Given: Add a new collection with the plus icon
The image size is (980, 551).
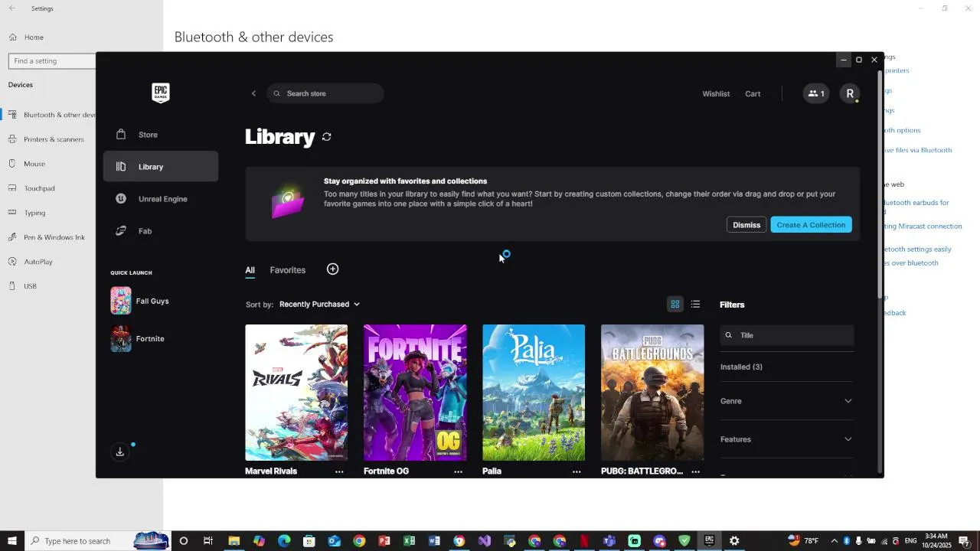Looking at the screenshot, I should 332,269.
